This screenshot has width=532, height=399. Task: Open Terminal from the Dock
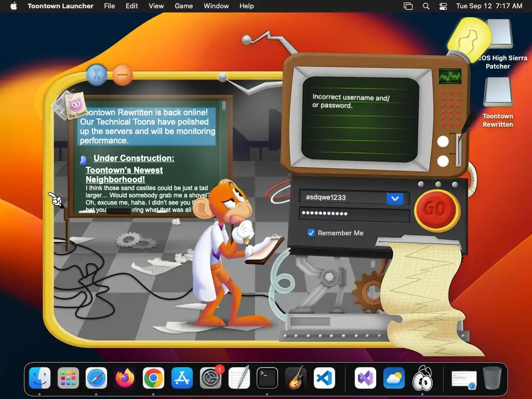tap(268, 378)
